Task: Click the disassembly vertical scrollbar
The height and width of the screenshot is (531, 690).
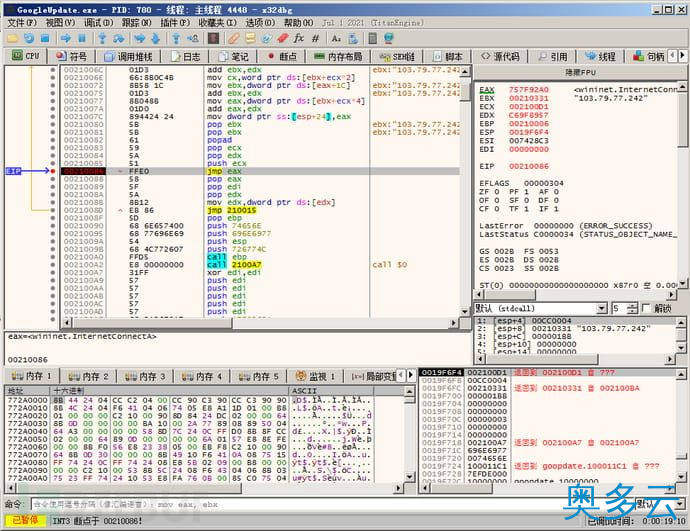Action: [465, 190]
